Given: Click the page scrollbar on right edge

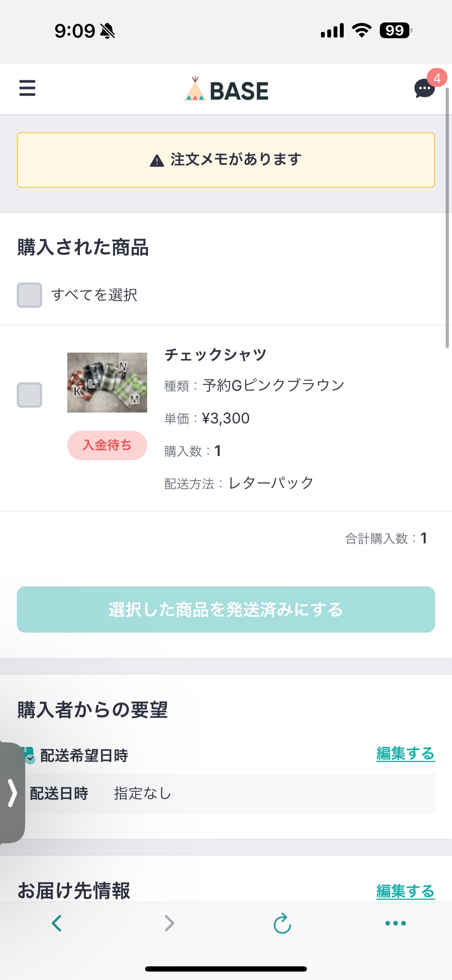Looking at the screenshot, I should click(x=447, y=218).
